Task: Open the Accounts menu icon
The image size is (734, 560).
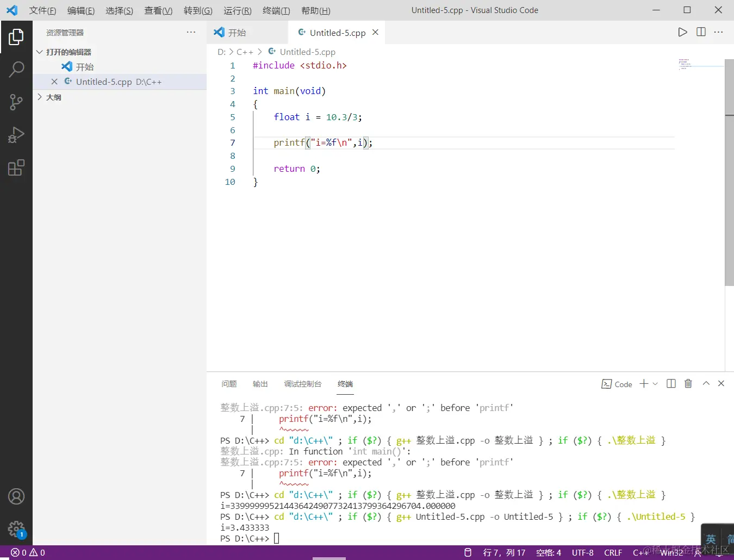Action: click(x=16, y=496)
